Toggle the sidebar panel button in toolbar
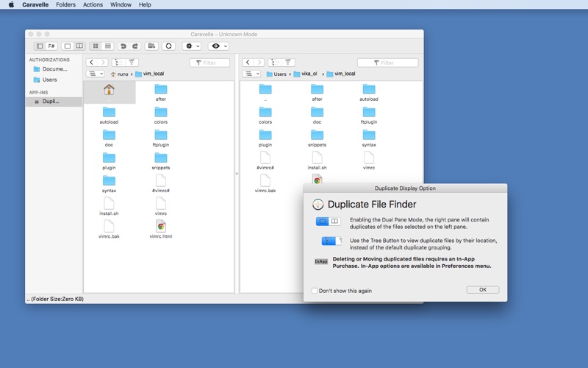This screenshot has height=368, width=588. coord(40,46)
